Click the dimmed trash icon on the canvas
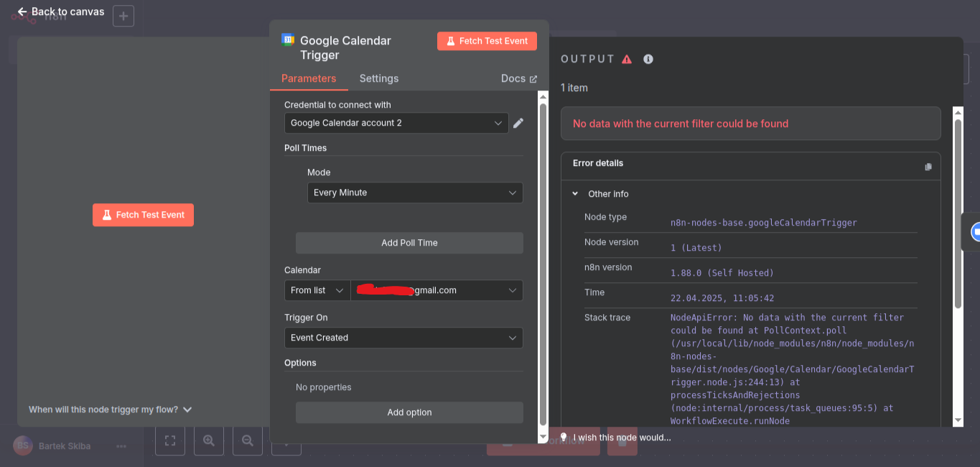The height and width of the screenshot is (467, 980). (622, 442)
